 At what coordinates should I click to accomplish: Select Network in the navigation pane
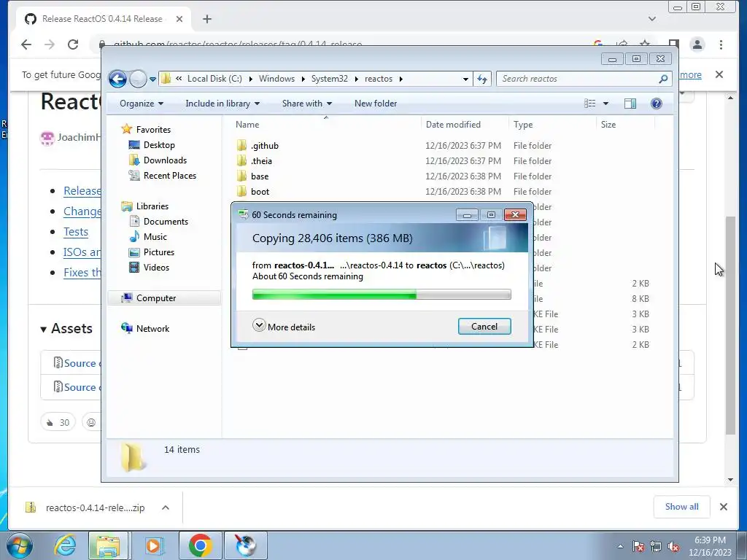coord(152,329)
